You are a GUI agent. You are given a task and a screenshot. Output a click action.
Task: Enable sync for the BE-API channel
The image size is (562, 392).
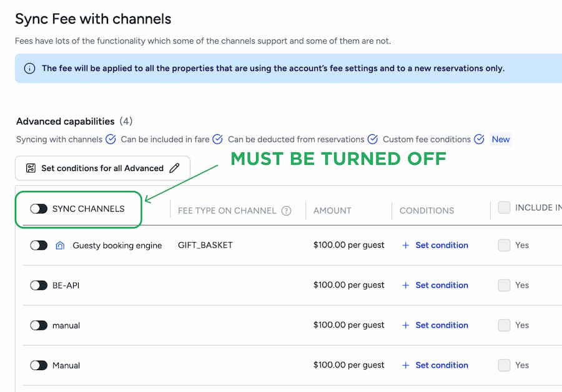pyautogui.click(x=39, y=285)
